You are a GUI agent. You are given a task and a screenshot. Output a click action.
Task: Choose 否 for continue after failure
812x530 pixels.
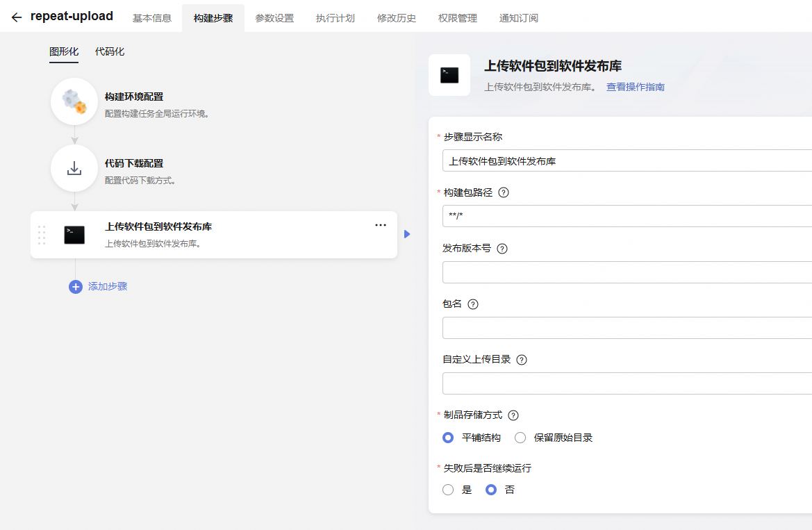[x=491, y=490]
